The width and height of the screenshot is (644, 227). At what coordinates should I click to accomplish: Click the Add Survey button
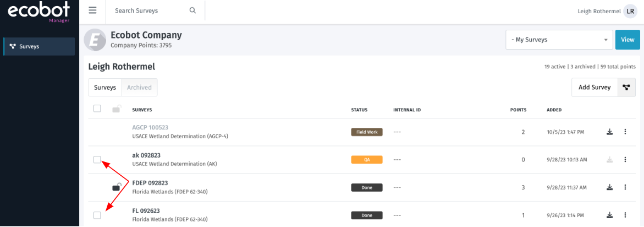click(x=595, y=87)
